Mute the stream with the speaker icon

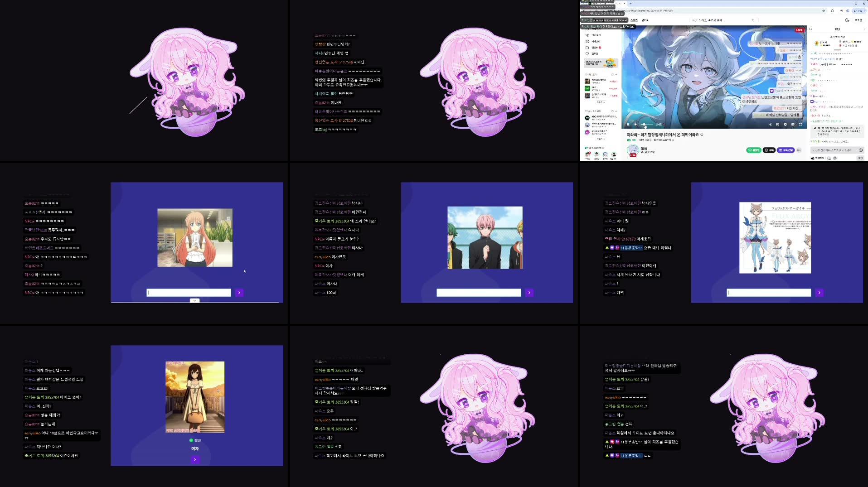tap(635, 124)
